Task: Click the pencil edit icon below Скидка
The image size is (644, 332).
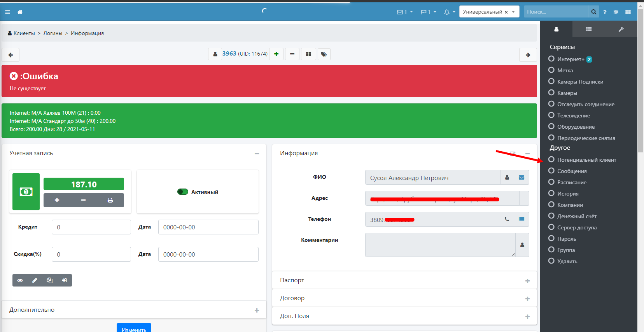Action: click(x=35, y=280)
